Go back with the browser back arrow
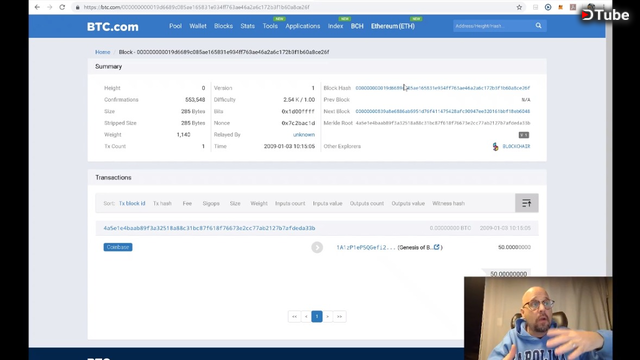 click(x=37, y=7)
